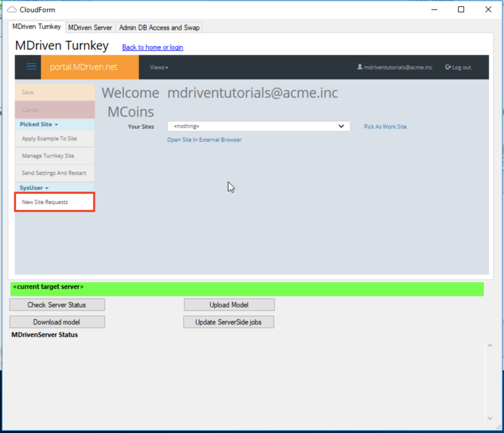504x433 pixels.
Task: Close the CloudForm window
Action: click(x=488, y=10)
